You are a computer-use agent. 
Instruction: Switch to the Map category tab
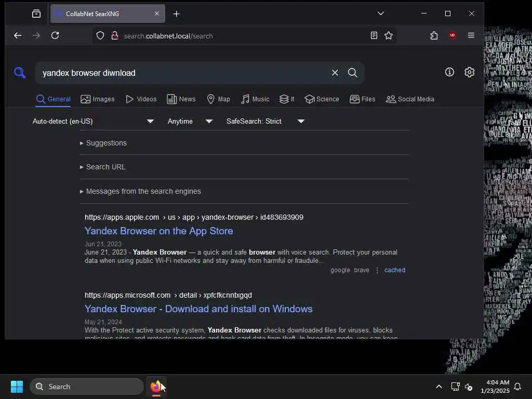pos(219,99)
